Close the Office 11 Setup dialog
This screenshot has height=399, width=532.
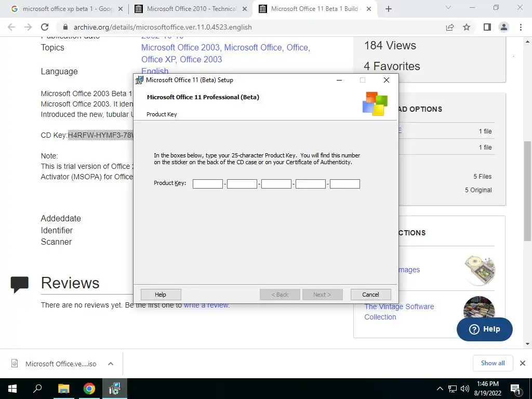[x=386, y=80]
